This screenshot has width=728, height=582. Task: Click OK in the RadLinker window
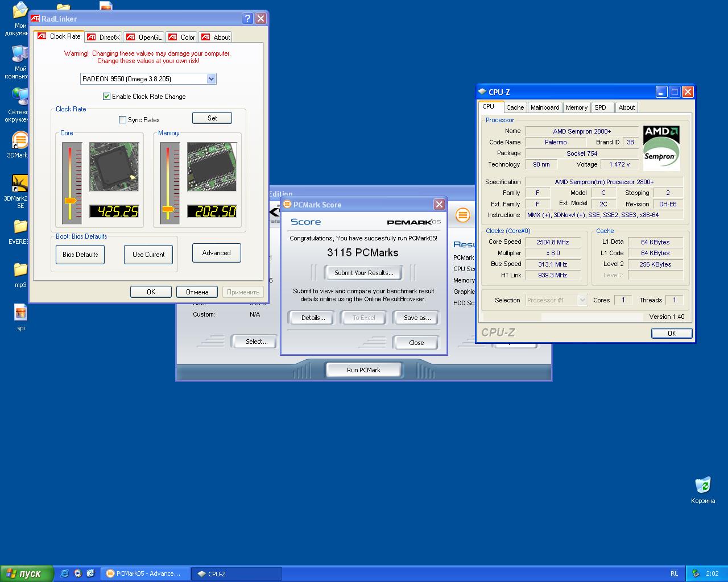(151, 292)
